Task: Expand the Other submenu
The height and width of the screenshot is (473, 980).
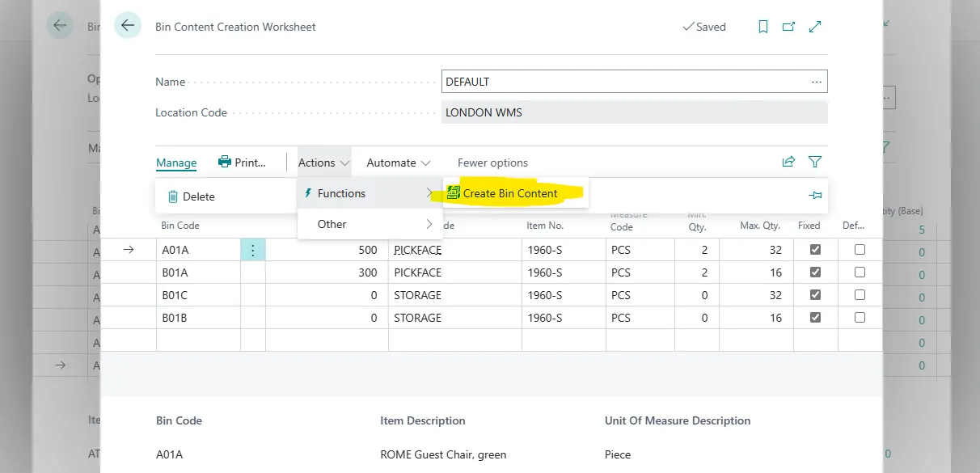Action: coord(370,224)
